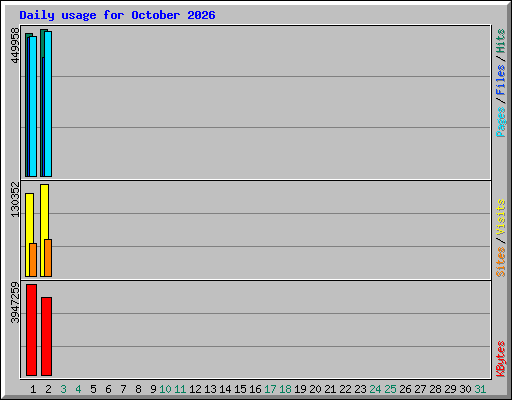The height and width of the screenshot is (400, 512).
Task: Click day label 12
Action: (195, 389)
